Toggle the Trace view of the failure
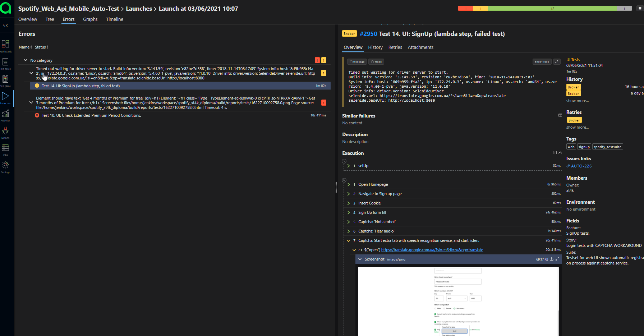This screenshot has width=644, height=336. (376, 61)
